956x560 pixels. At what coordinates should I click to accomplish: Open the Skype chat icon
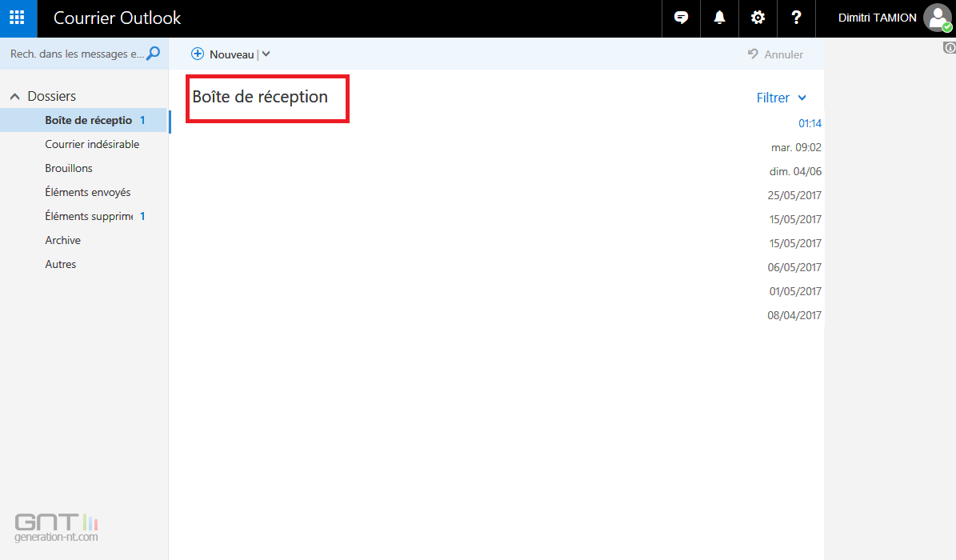[x=681, y=18]
